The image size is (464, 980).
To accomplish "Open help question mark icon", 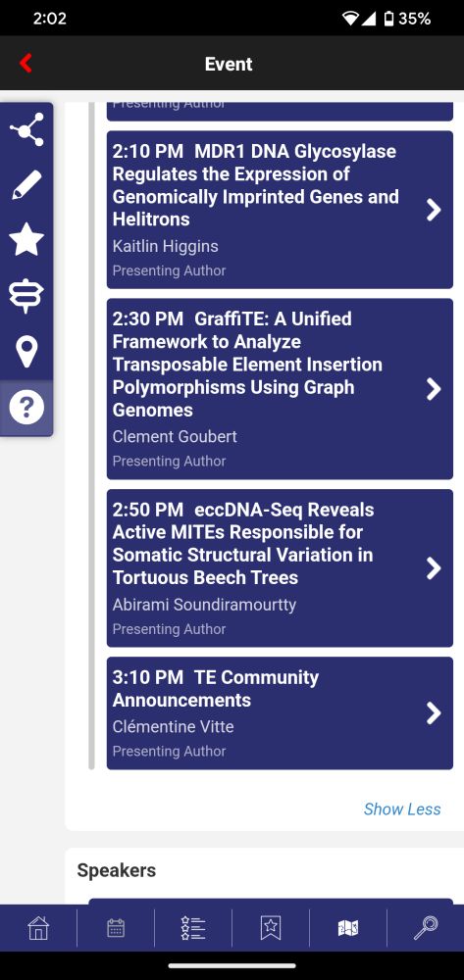I will click(26, 408).
